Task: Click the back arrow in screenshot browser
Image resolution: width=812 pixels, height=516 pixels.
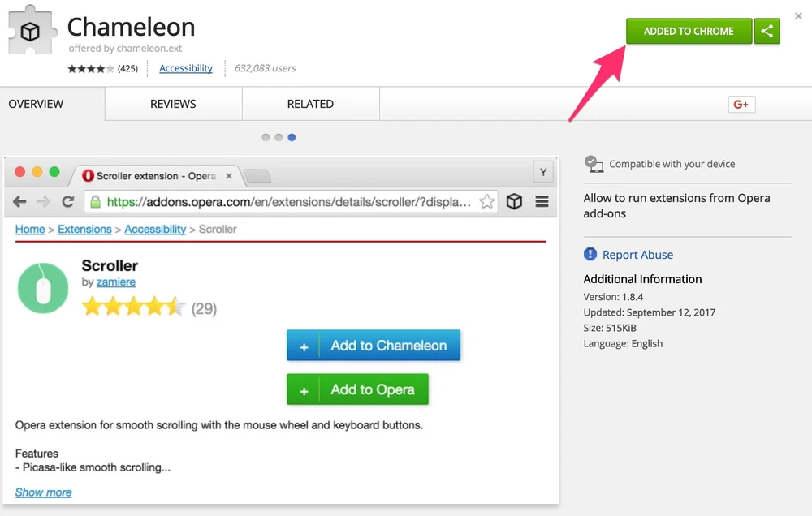Action: 19,201
